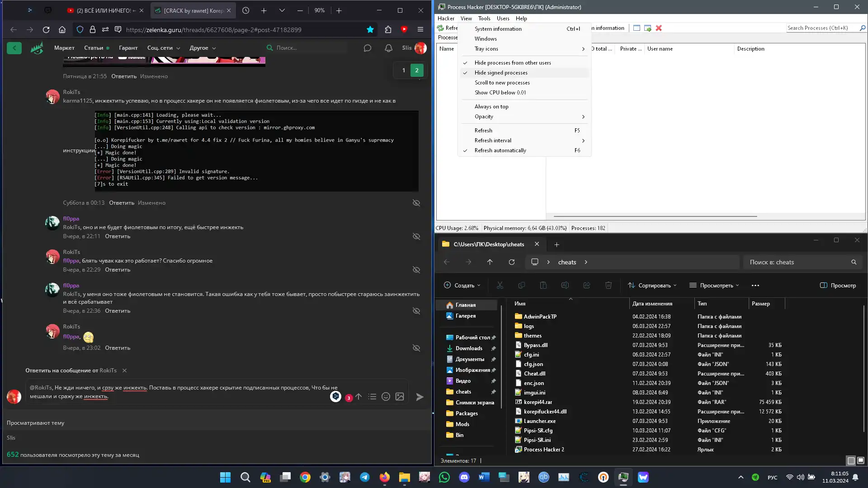
Task: Select Cheat.dll file in Explorer
Action: click(534, 374)
